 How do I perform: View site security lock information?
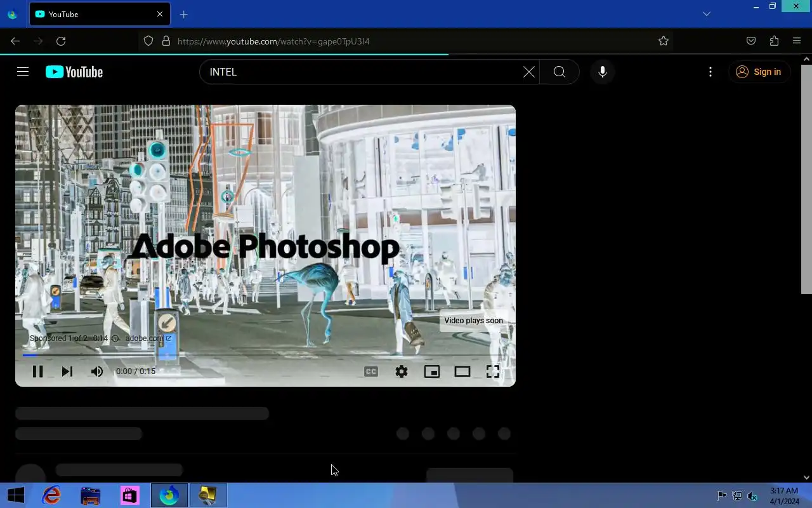166,41
